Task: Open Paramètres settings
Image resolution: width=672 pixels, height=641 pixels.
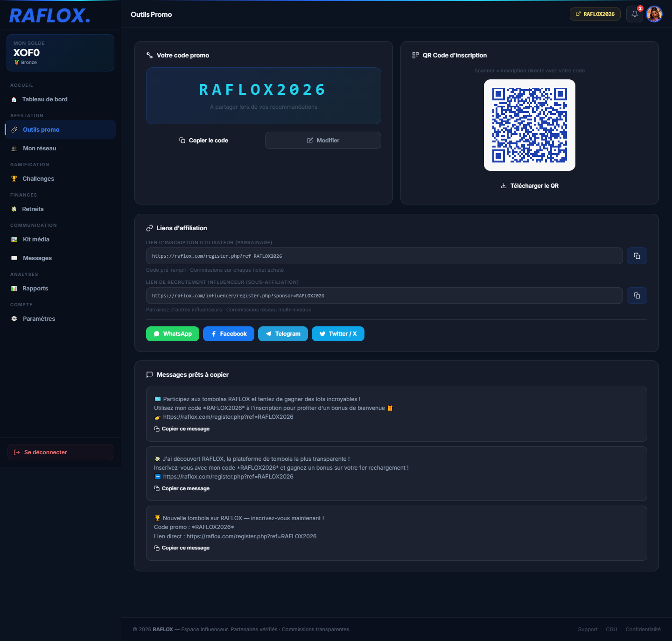Action: click(60, 319)
